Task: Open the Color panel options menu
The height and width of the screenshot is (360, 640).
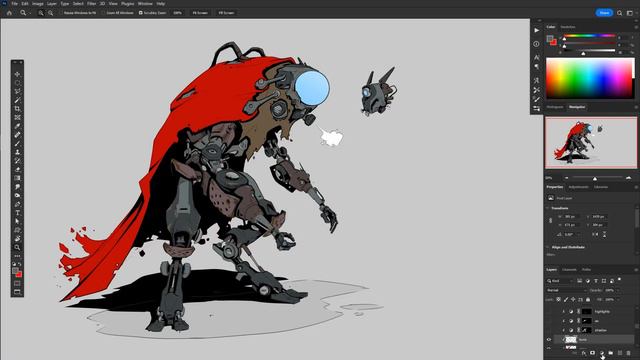Action: 636,27
